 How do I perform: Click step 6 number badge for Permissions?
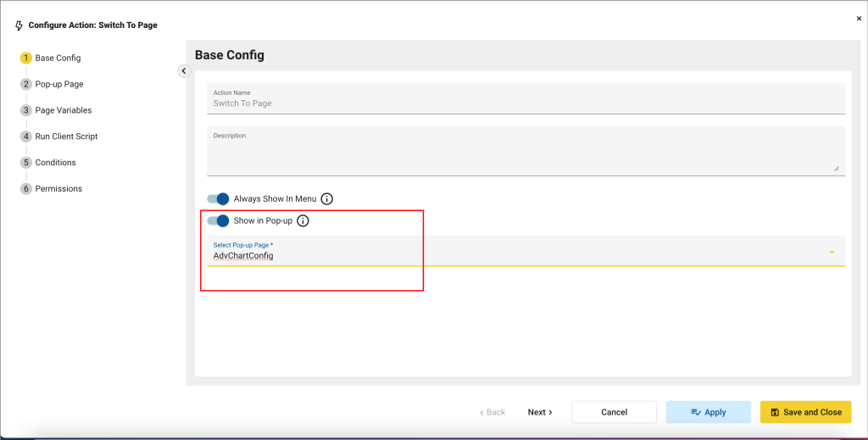coord(26,189)
